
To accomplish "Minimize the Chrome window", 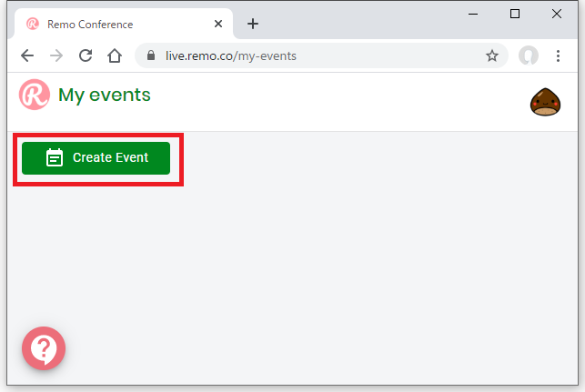I will pyautogui.click(x=473, y=14).
